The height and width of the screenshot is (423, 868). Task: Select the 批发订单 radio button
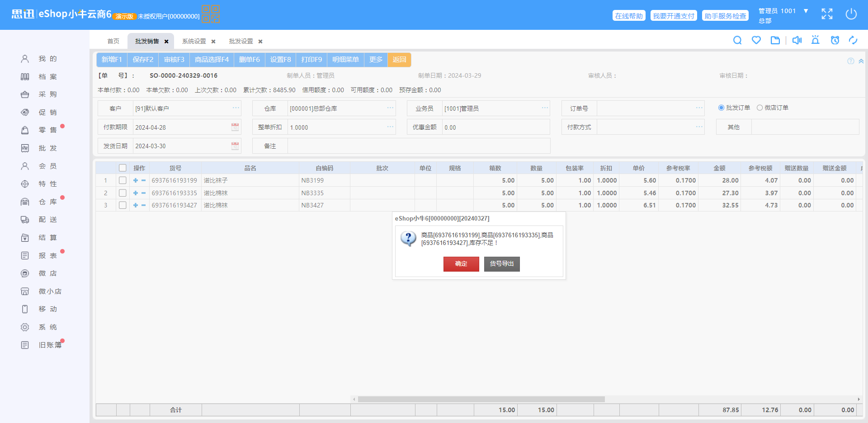tap(721, 108)
